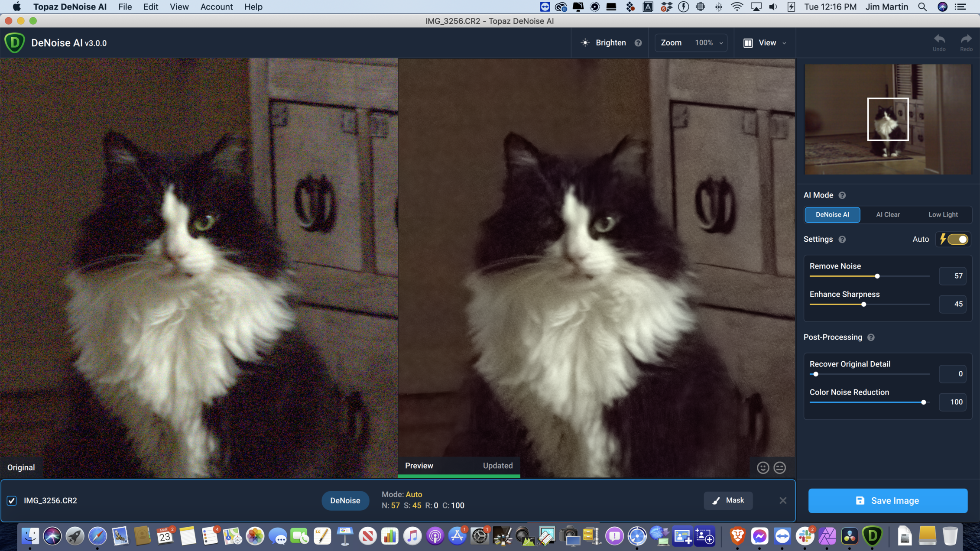Click the Mask brush button
This screenshot has height=551, width=980.
[728, 501]
